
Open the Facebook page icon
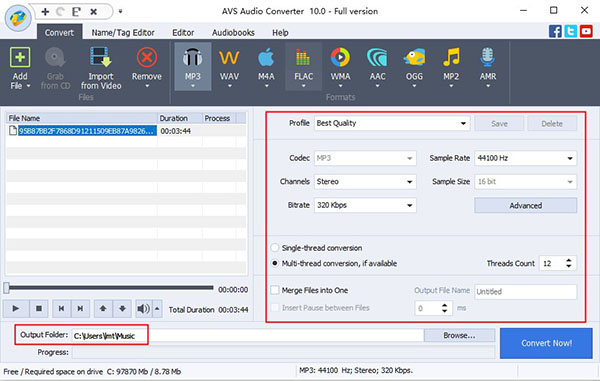(555, 31)
